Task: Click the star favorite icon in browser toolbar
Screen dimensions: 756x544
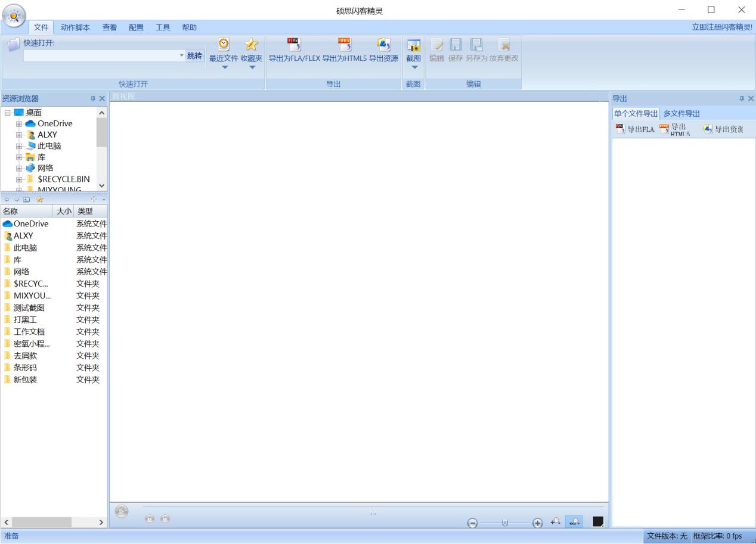Action: pos(40,198)
